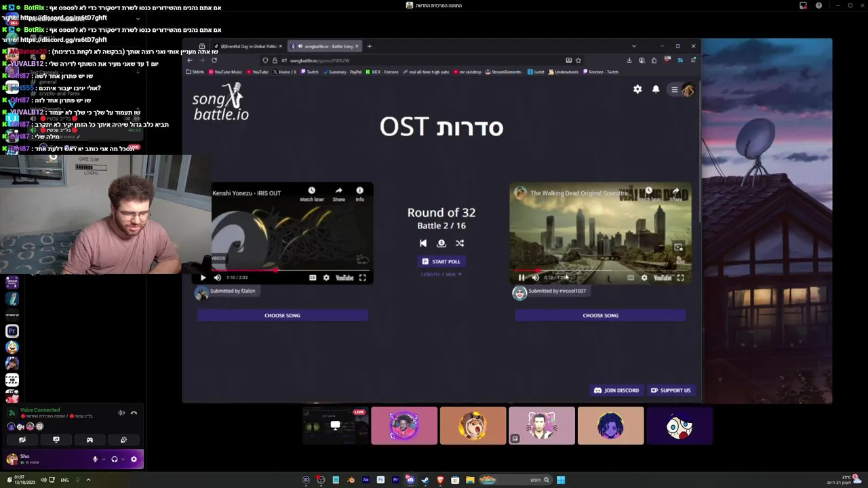Open settings gear on the IRIS OUT video
The height and width of the screenshot is (488, 868).
(x=326, y=278)
